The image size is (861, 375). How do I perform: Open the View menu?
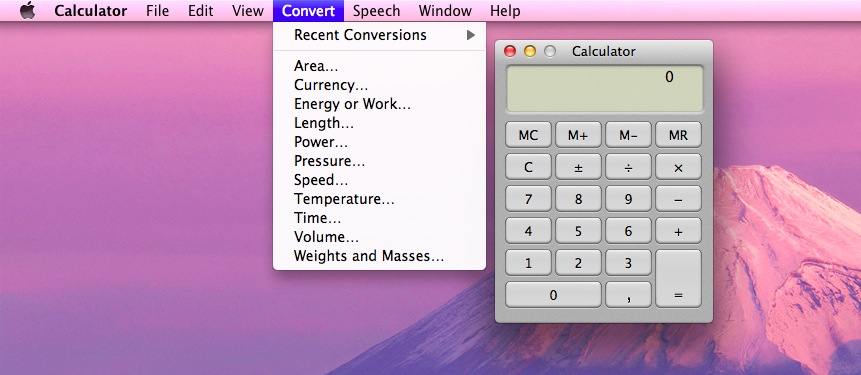tap(248, 11)
